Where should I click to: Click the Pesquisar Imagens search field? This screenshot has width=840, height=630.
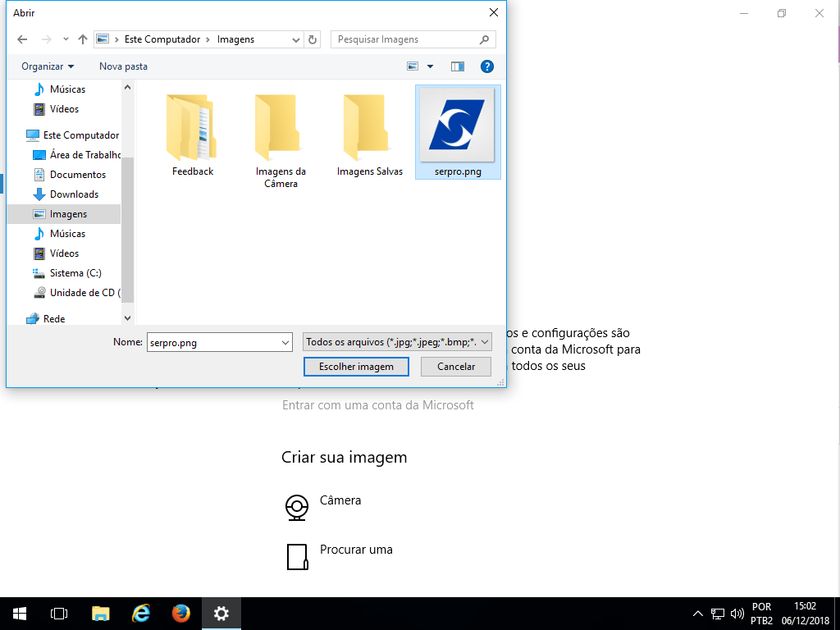click(x=406, y=39)
